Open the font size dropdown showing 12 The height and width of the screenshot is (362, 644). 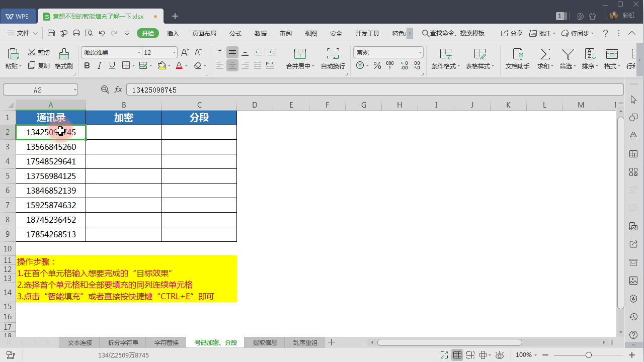[174, 52]
